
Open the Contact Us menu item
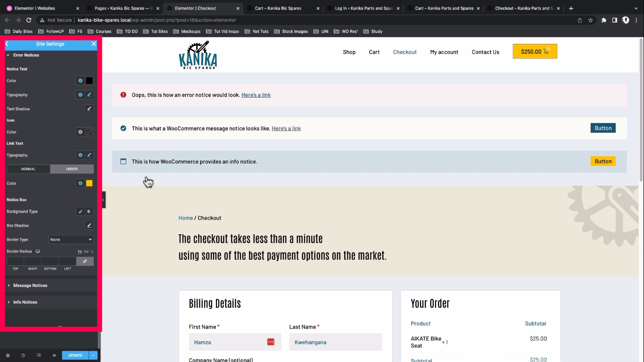pyautogui.click(x=486, y=52)
